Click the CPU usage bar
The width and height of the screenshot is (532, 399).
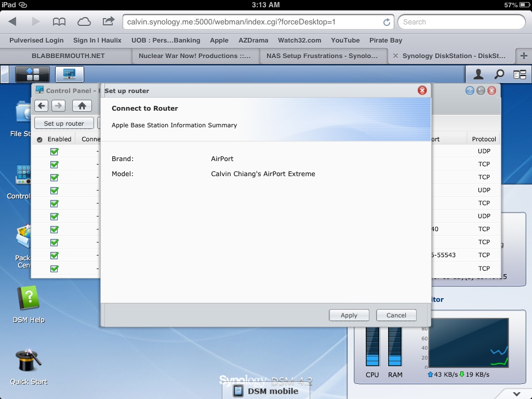coord(372,347)
